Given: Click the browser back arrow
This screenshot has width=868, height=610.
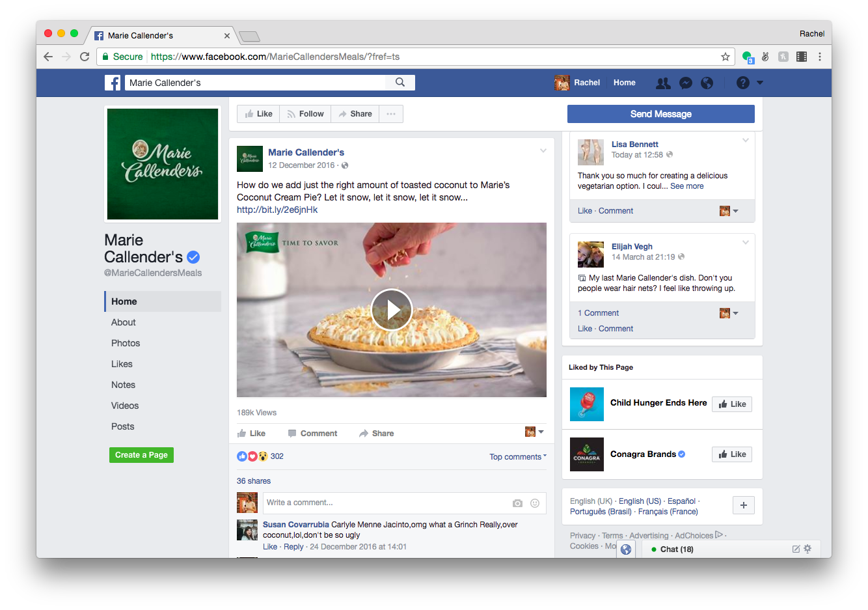Looking at the screenshot, I should point(48,57).
